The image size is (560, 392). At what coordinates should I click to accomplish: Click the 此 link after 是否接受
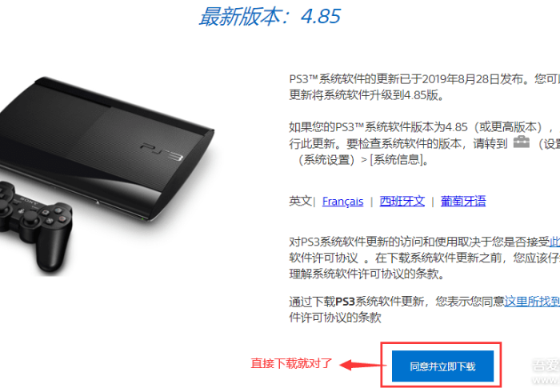554,242
